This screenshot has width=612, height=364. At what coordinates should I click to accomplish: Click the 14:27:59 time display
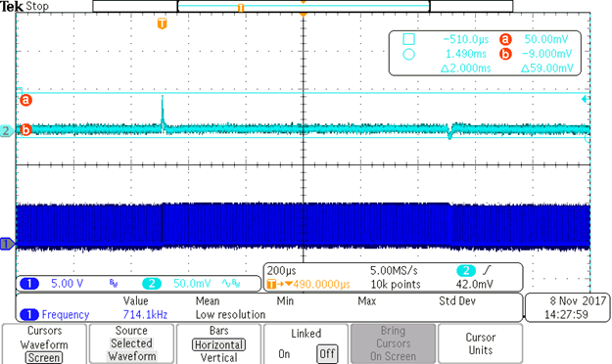[566, 314]
